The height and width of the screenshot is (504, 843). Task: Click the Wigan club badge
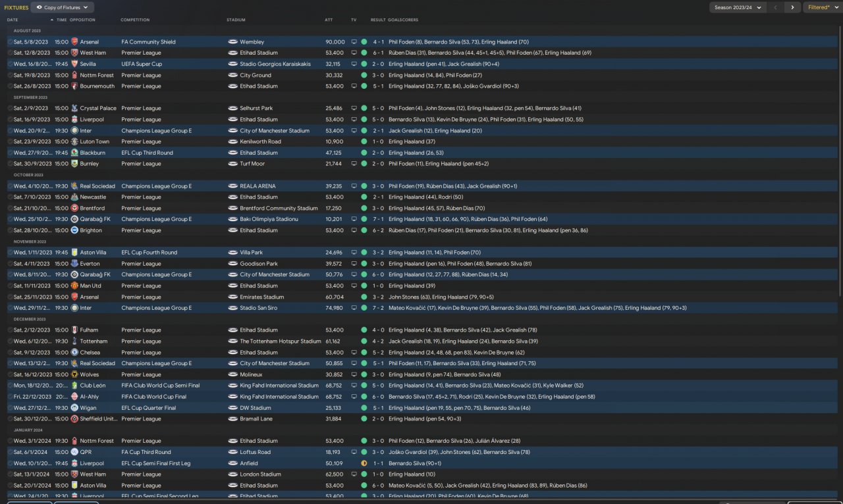tap(74, 408)
